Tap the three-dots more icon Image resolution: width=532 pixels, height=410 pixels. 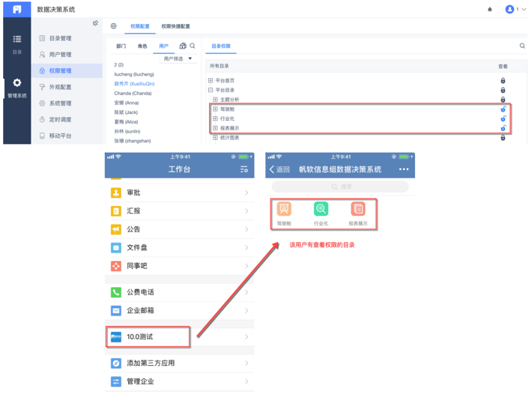[x=404, y=169]
